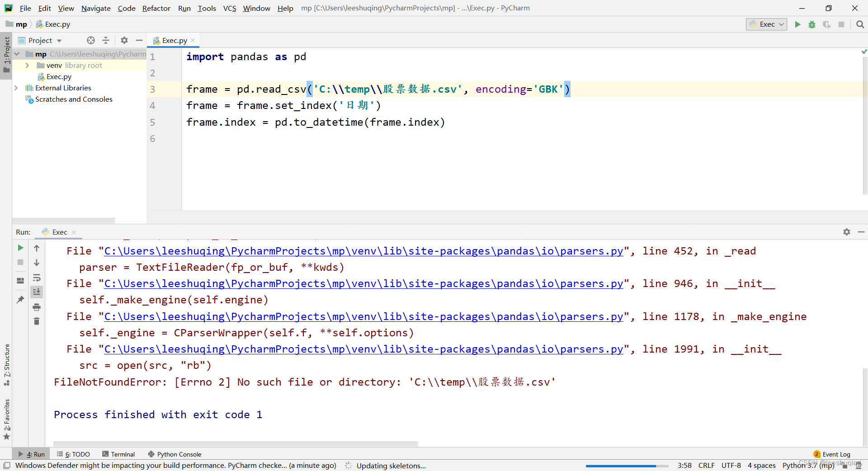Open the 4 spaces indent settings
The width and height of the screenshot is (868, 471).
tap(761, 466)
